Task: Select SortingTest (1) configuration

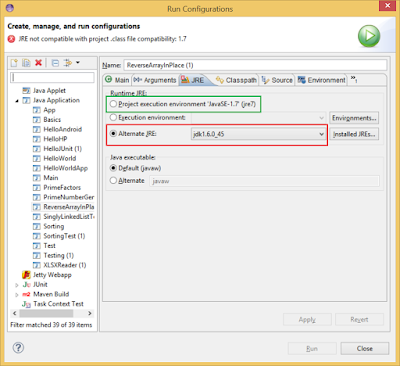Action: point(64,236)
